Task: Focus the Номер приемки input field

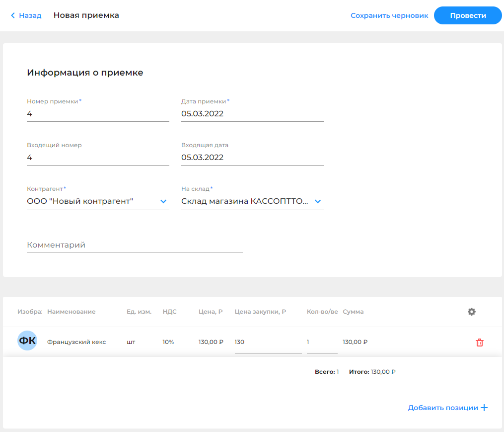Action: pyautogui.click(x=98, y=114)
